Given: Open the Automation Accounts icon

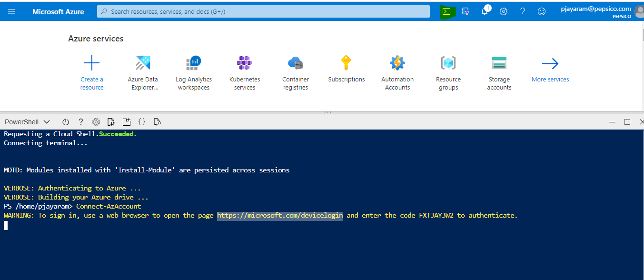Looking at the screenshot, I should point(397,63).
